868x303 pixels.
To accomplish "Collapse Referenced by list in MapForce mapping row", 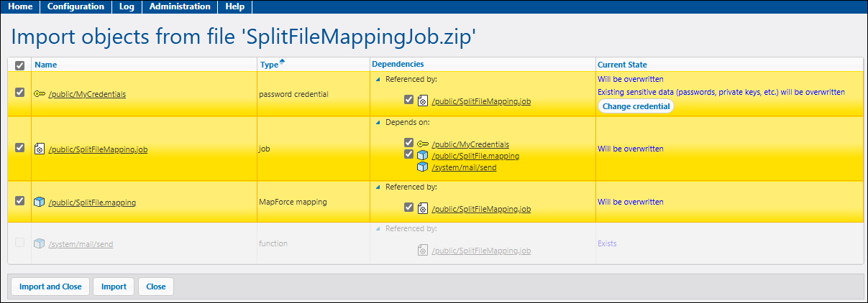I will tap(378, 187).
